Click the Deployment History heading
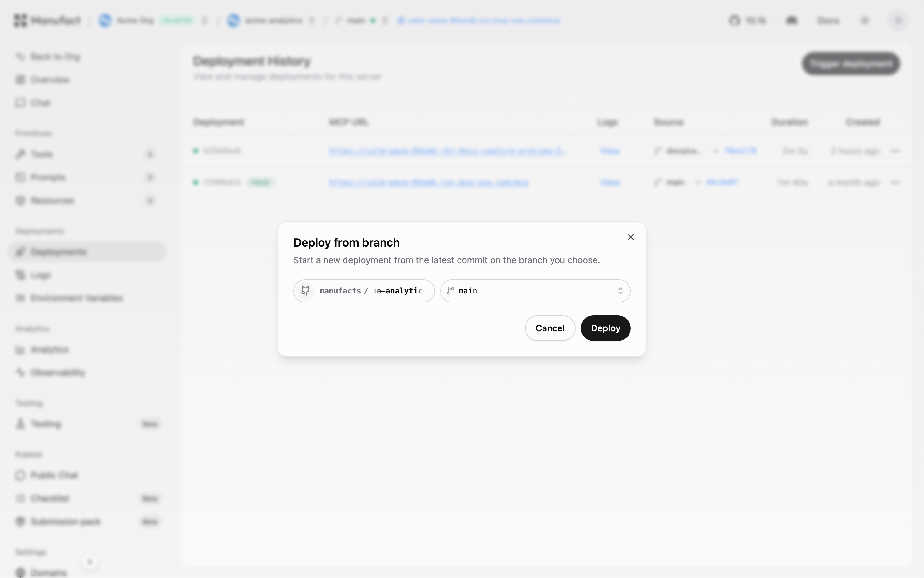 click(x=252, y=61)
